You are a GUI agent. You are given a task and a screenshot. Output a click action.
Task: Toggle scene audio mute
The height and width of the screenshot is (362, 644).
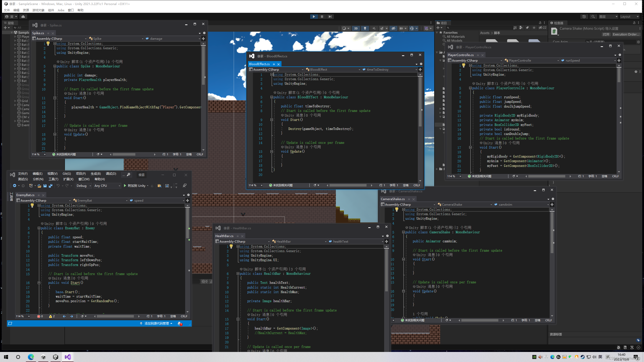click(x=374, y=28)
